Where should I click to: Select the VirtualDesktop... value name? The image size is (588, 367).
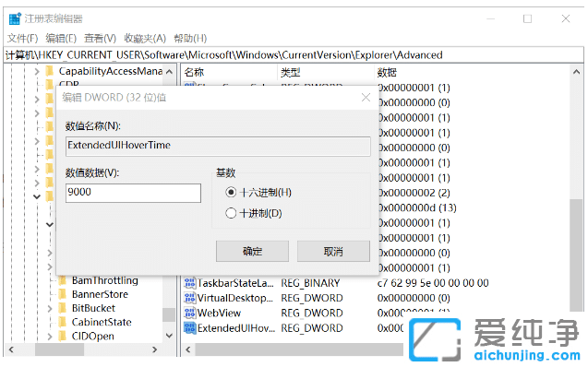tap(235, 298)
